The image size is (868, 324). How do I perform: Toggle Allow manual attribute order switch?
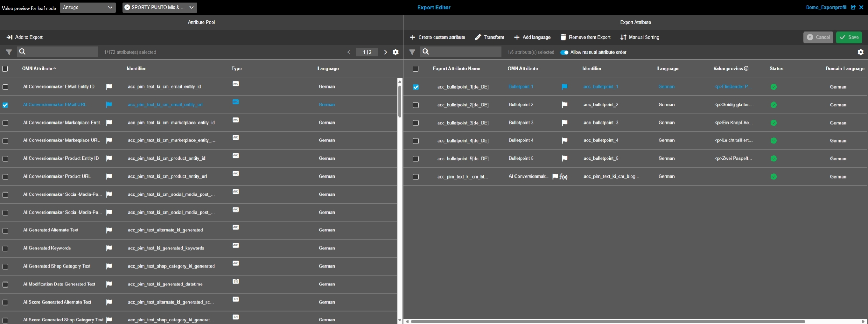pos(564,53)
